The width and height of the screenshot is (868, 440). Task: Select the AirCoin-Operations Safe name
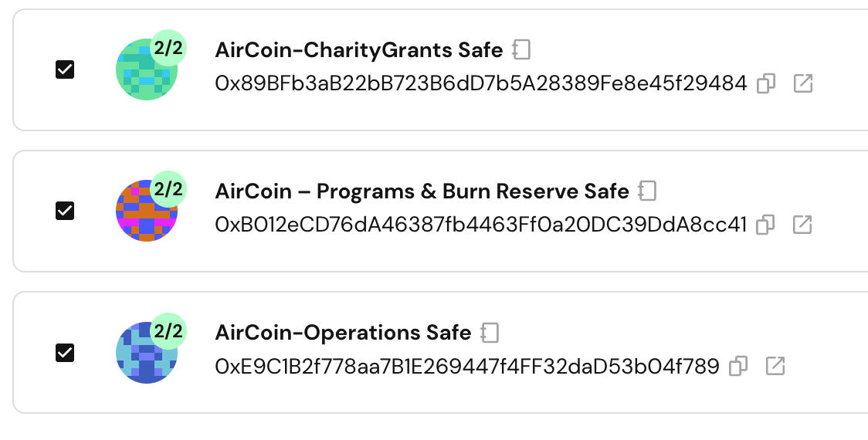343,333
